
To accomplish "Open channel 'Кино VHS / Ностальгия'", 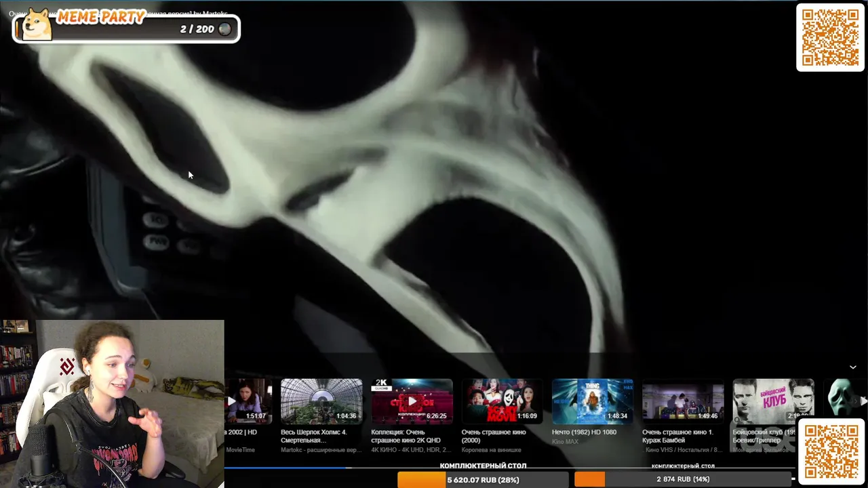I will 683,449.
